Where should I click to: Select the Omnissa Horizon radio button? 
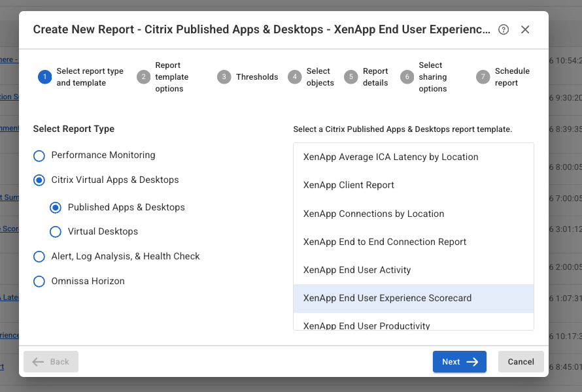click(x=39, y=282)
